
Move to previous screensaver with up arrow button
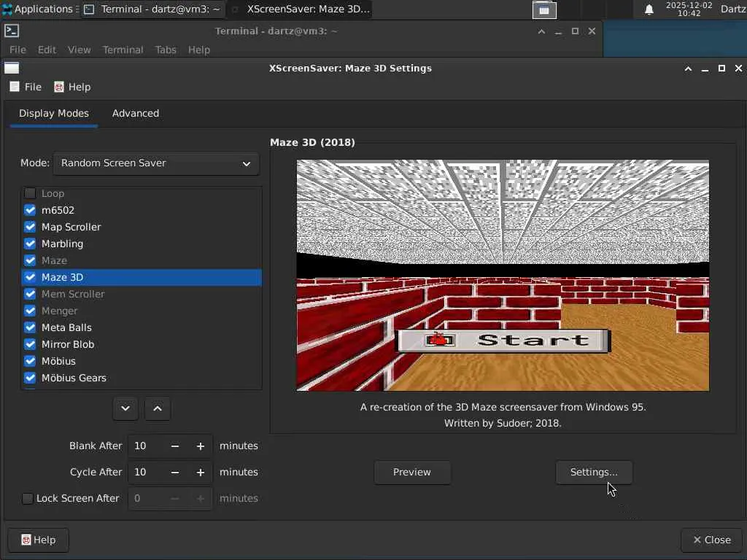tap(158, 408)
